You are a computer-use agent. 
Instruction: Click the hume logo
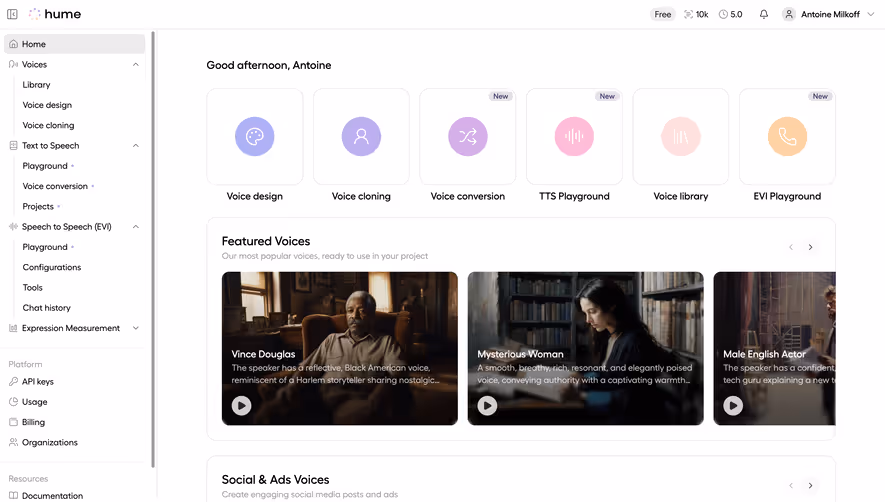[55, 14]
